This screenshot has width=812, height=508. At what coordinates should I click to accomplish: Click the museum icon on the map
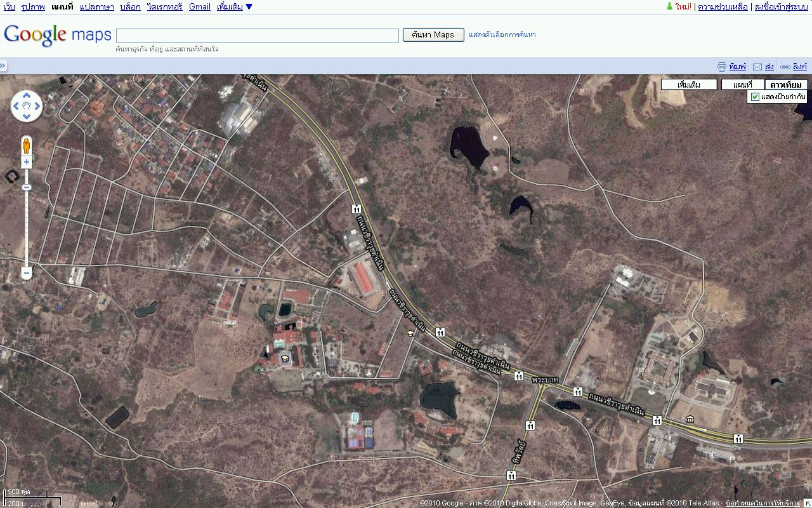tap(690, 419)
